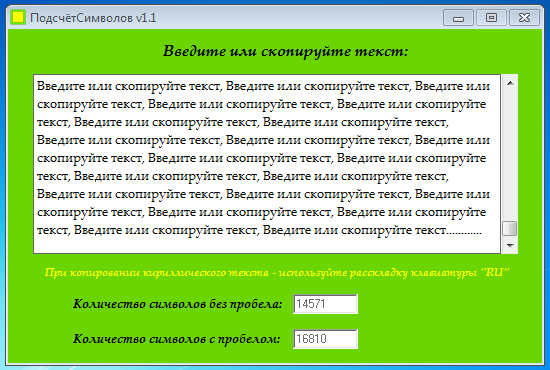Close the ПодсчётСимволов window
This screenshot has height=370, width=550.
point(524,18)
